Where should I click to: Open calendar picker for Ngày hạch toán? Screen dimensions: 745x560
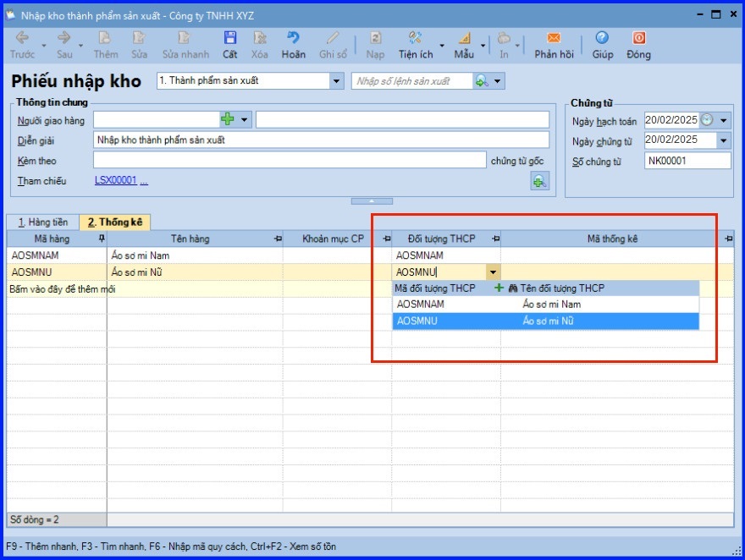(x=707, y=120)
